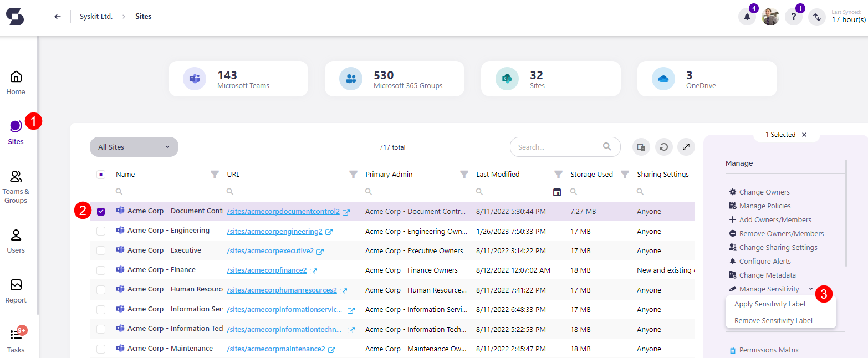Click the notifications bell icon
Image resolution: width=868 pixels, height=358 pixels.
point(747,16)
